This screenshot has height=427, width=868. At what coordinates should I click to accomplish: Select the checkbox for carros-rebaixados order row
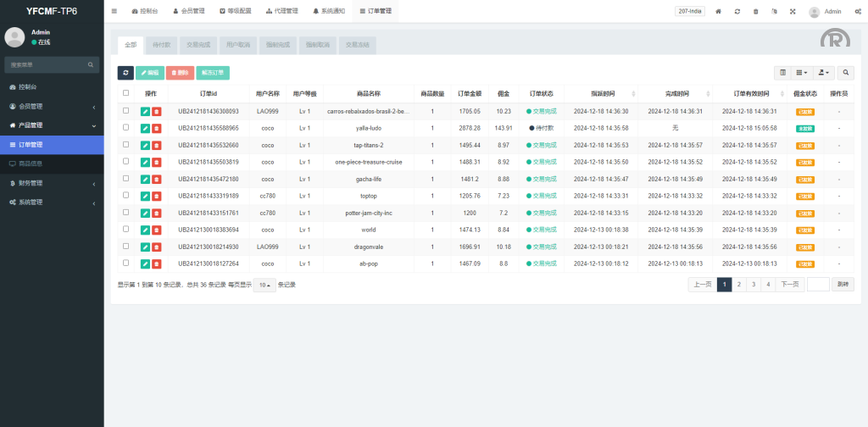[x=126, y=111]
